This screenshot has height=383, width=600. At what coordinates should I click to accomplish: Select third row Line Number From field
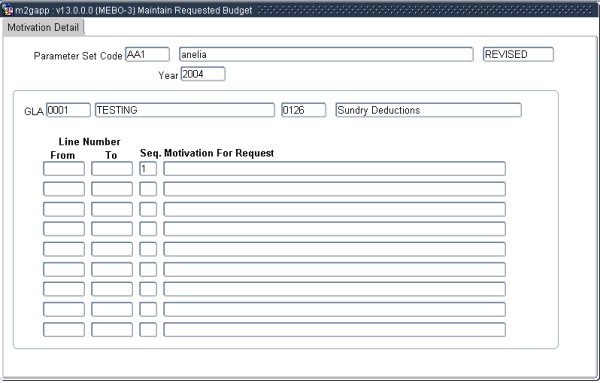pos(64,209)
